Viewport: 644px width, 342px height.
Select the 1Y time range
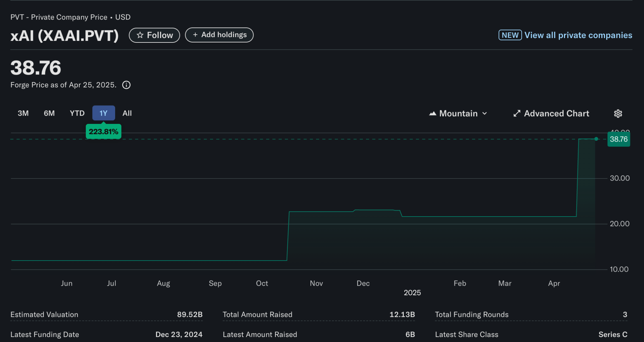click(103, 113)
